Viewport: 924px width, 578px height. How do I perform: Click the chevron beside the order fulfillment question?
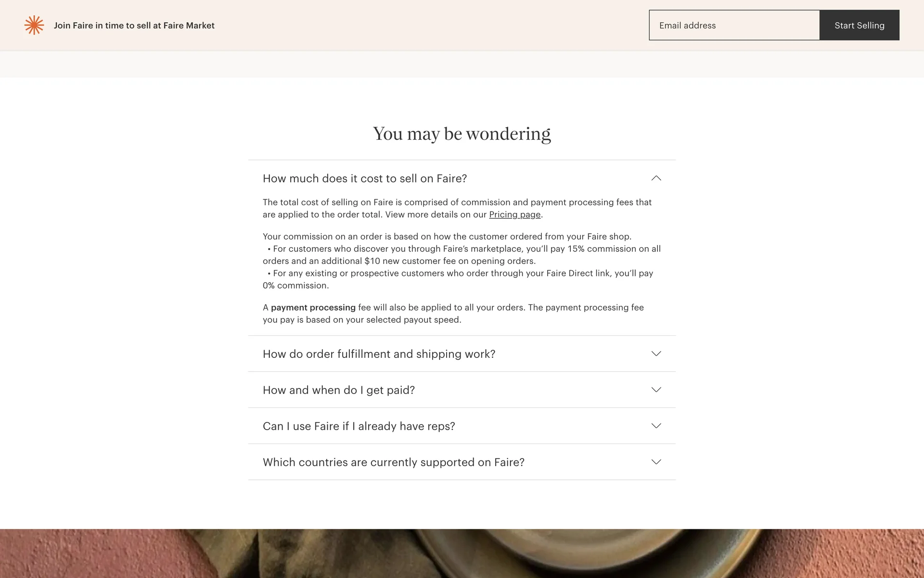(656, 354)
